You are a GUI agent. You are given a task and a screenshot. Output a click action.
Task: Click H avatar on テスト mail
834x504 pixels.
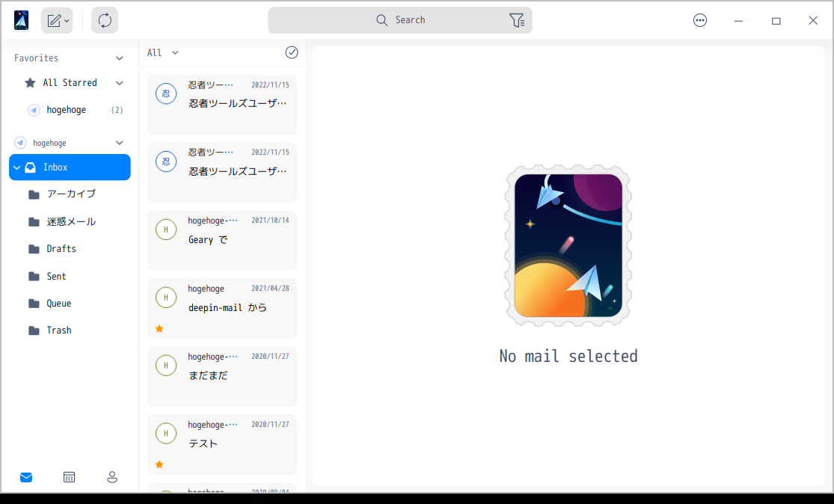click(166, 434)
